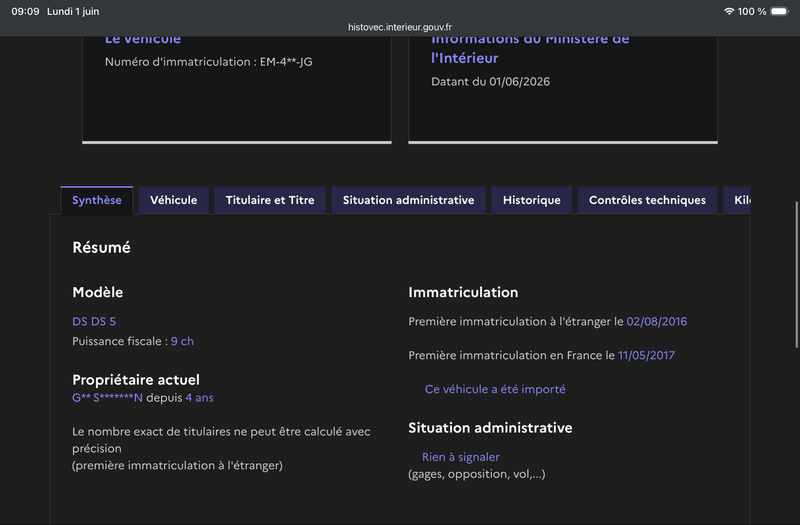
Task: Switch to the Véhicule tab
Action: click(173, 201)
